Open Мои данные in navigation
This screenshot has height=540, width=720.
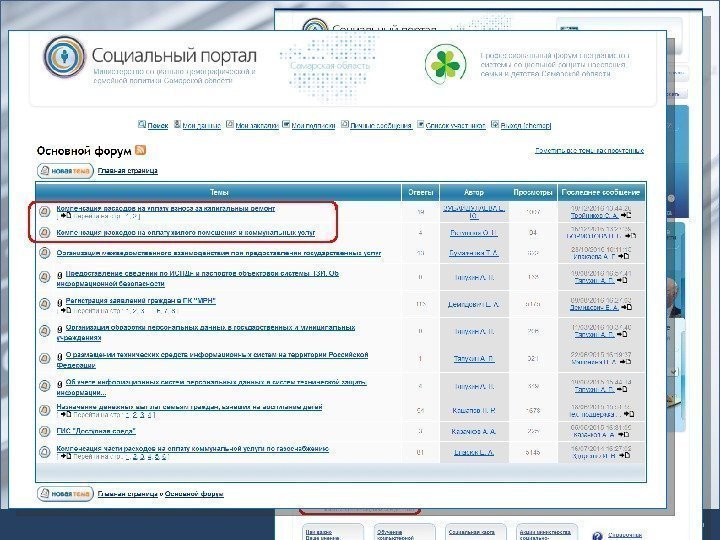click(202, 125)
